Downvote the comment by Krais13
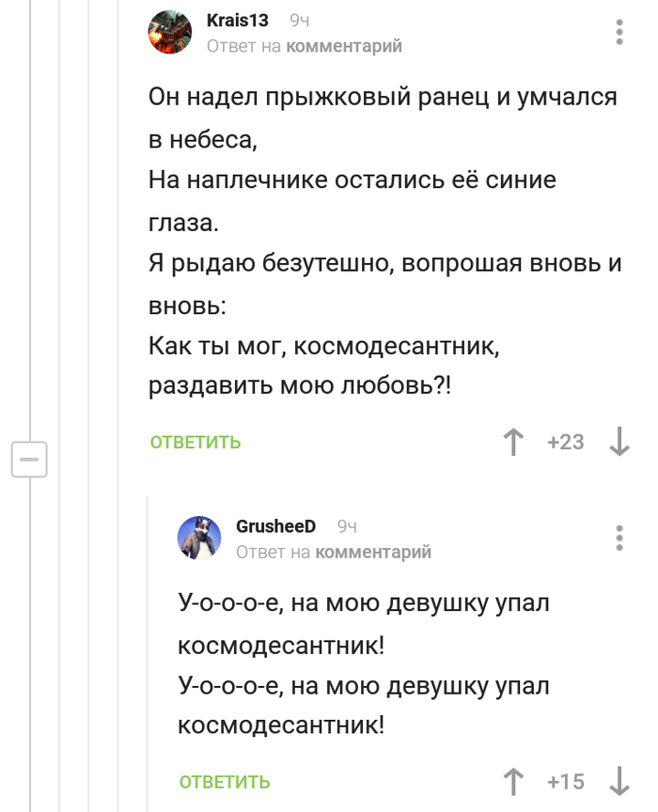658x812 pixels. pyautogui.click(x=619, y=442)
